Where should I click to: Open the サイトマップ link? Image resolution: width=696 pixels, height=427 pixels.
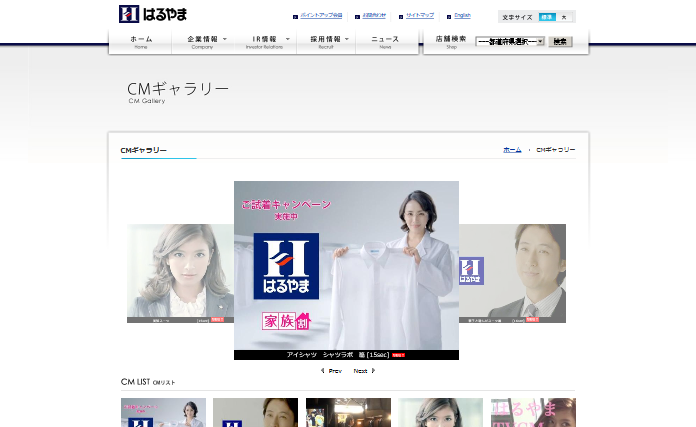coord(420,15)
